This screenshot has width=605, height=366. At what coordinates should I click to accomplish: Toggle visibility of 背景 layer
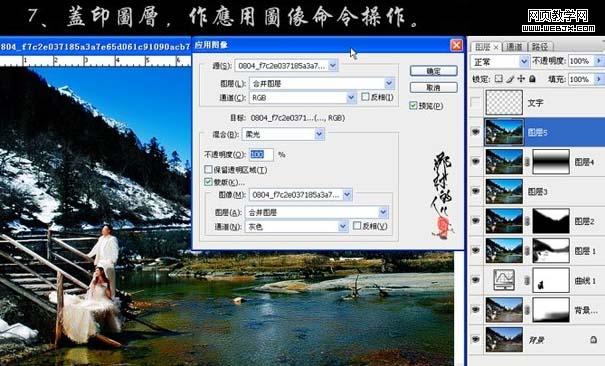(475, 339)
